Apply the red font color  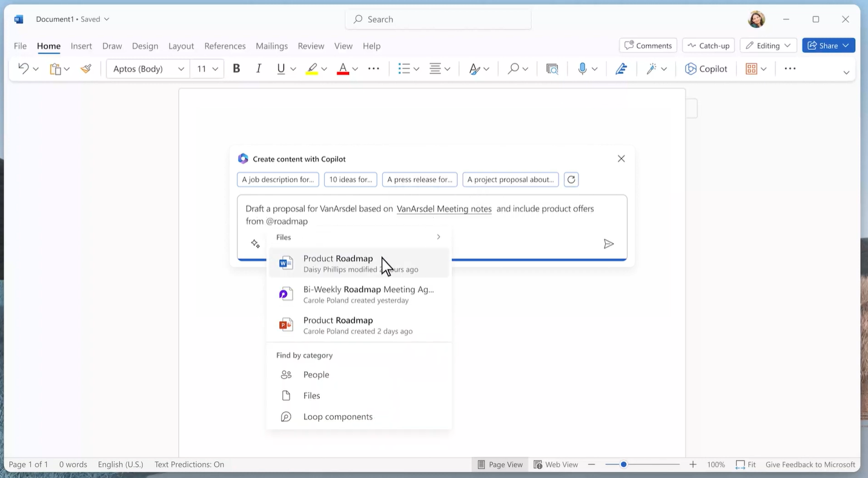tap(343, 69)
